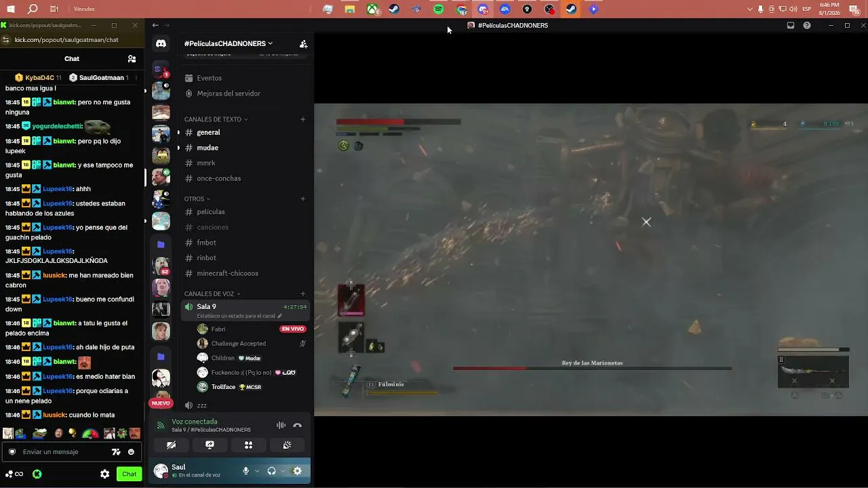Open microphone input options arrow
Screen dimensions: 868x488
tap(257, 471)
